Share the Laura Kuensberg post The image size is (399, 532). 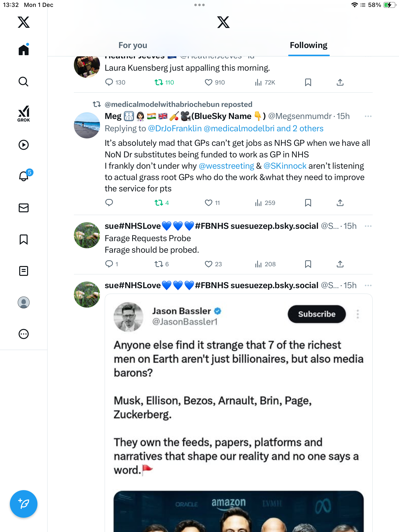click(x=340, y=82)
